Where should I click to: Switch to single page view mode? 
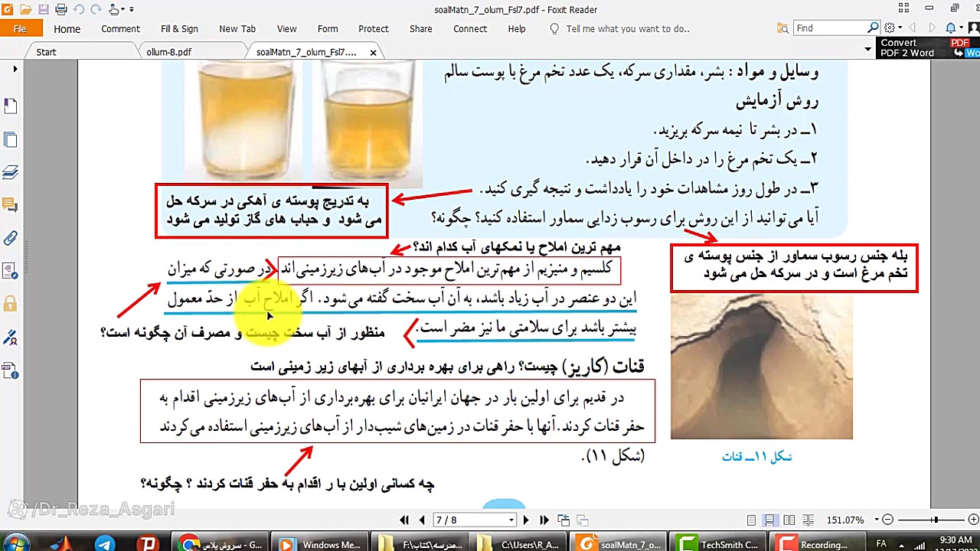751,520
